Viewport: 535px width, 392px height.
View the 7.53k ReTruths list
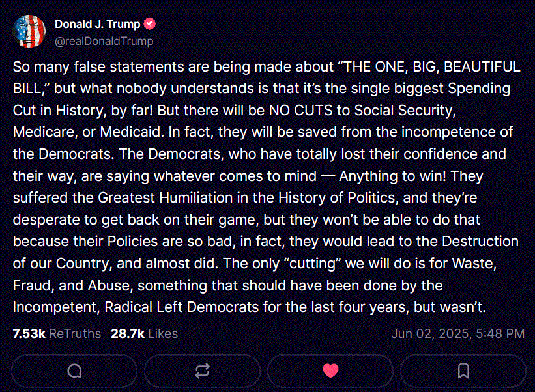pos(57,333)
